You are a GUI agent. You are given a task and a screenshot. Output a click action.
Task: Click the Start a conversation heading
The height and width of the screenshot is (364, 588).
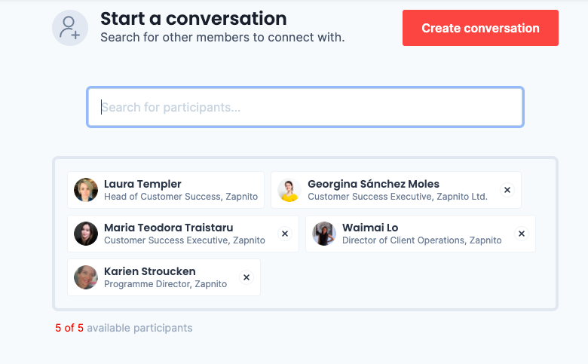click(193, 19)
